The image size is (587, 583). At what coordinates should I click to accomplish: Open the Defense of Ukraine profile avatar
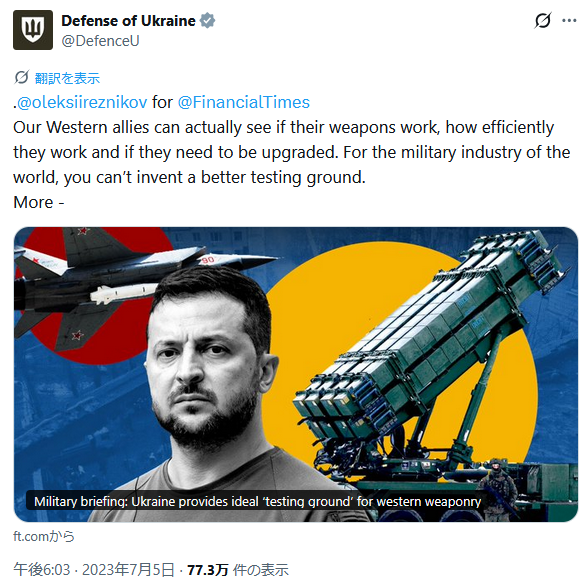(x=33, y=30)
